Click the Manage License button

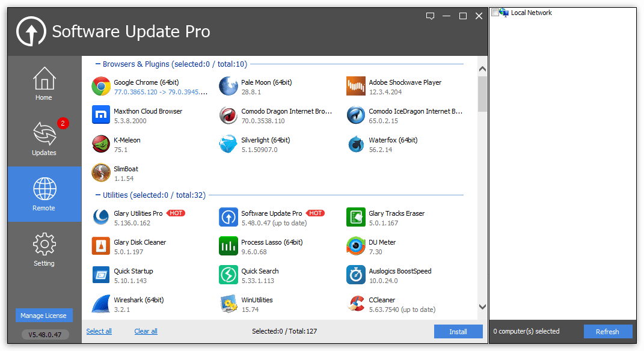(x=44, y=316)
